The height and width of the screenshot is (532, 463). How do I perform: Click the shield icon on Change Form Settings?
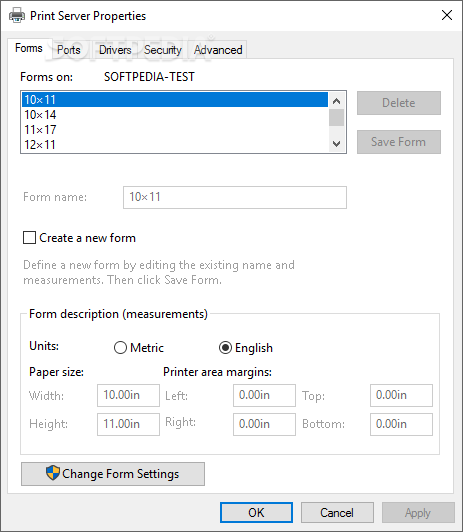click(x=53, y=473)
